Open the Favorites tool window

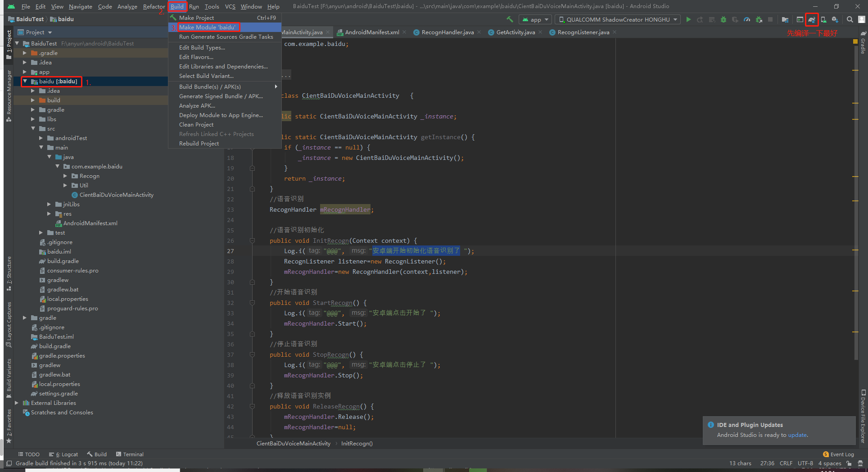pyautogui.click(x=9, y=426)
